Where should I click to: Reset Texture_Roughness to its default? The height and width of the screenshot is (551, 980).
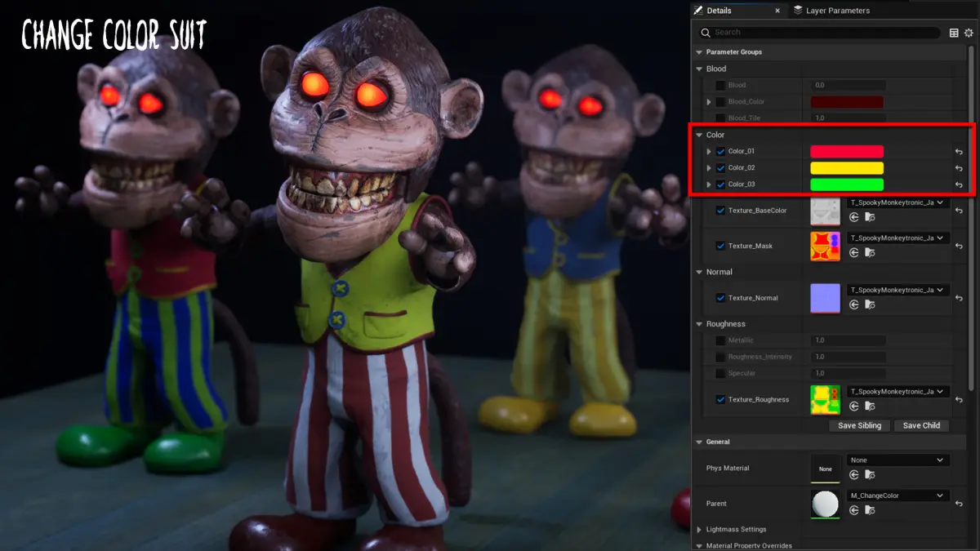pos(959,400)
